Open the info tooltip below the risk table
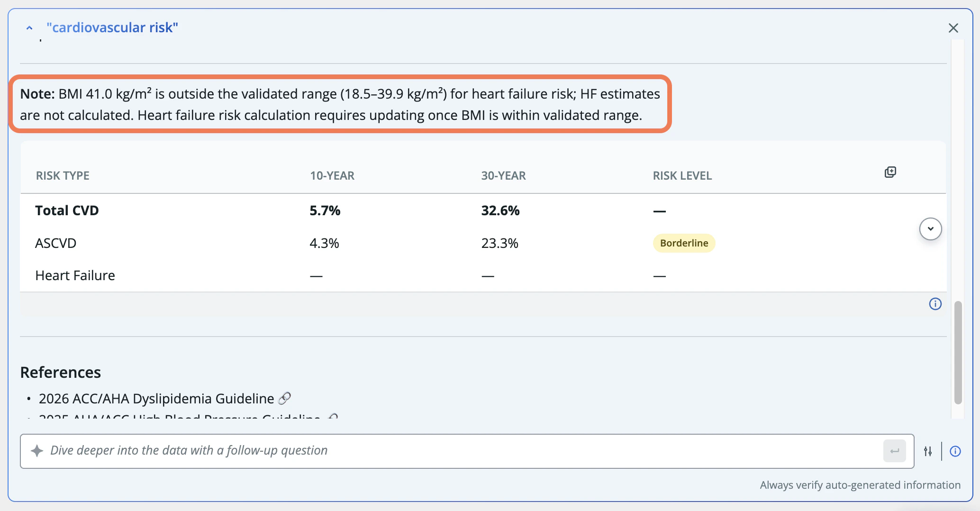Viewport: 980px width, 511px height. click(935, 304)
